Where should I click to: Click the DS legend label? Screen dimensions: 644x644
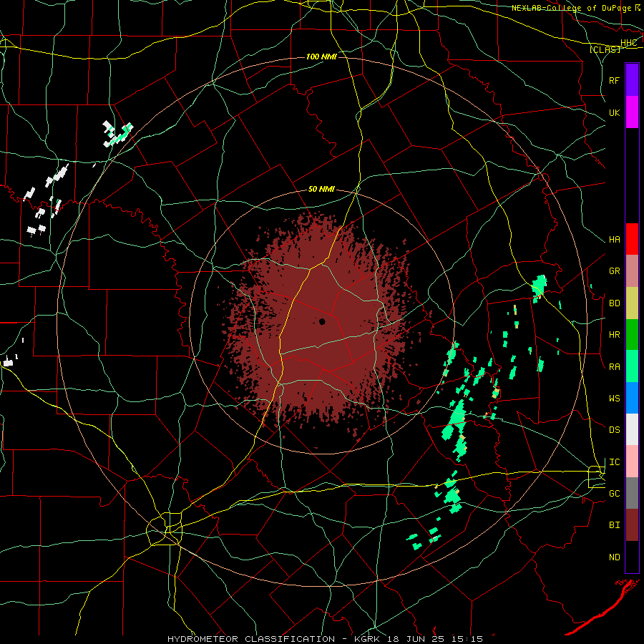pos(615,430)
